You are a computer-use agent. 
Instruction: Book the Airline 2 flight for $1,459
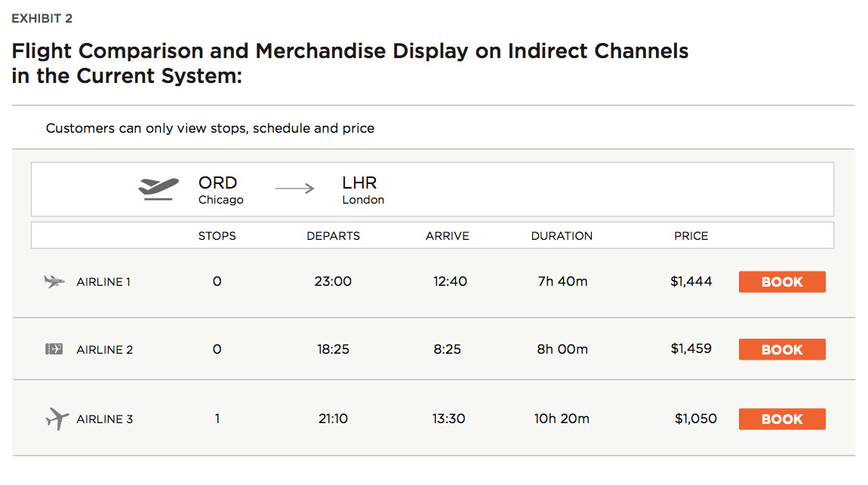[x=782, y=349]
